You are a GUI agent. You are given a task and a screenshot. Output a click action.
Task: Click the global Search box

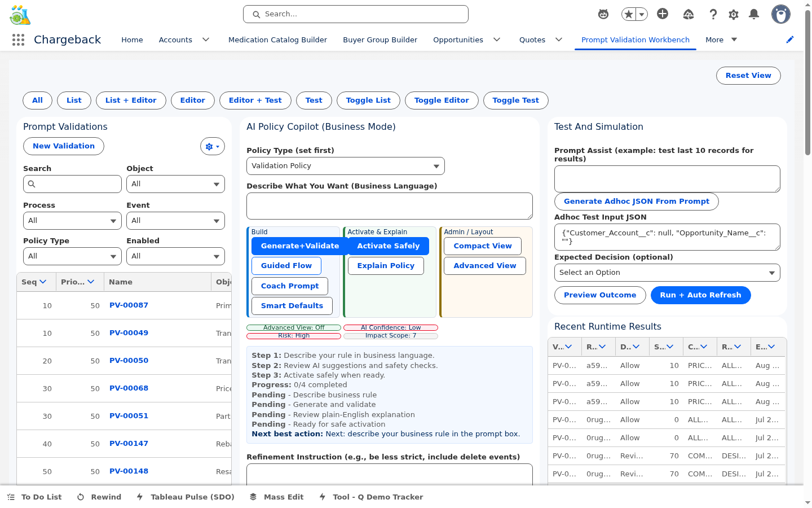[x=356, y=14]
